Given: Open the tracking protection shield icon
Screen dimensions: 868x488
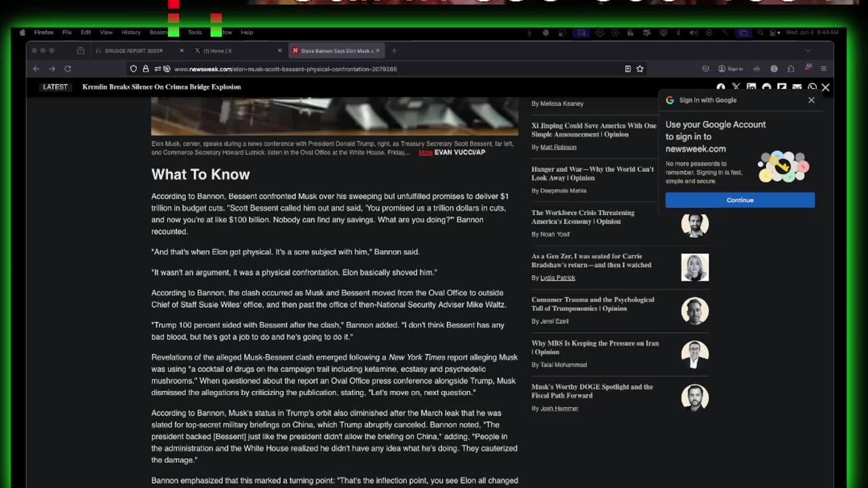Looking at the screenshot, I should point(134,68).
